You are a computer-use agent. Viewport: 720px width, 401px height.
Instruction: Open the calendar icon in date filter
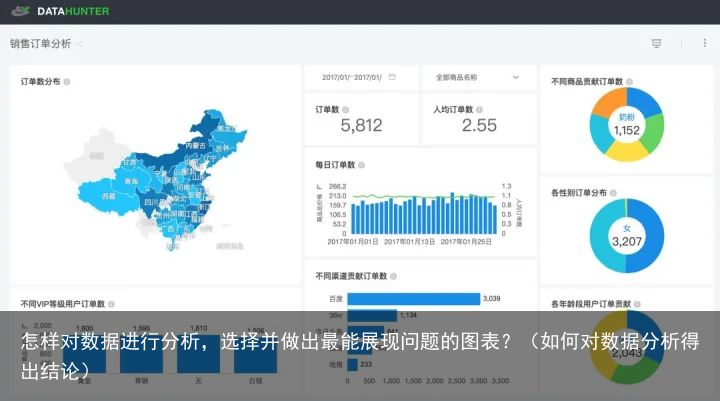coord(392,77)
